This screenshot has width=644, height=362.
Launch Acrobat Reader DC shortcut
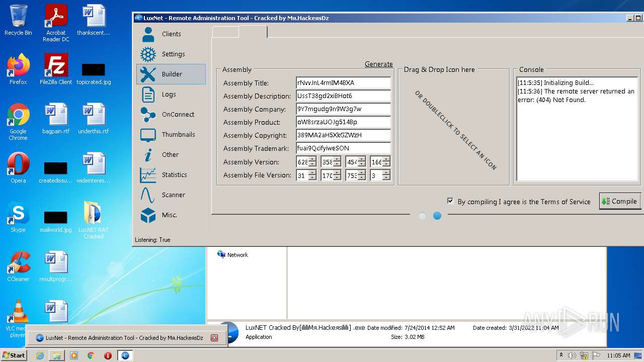click(x=56, y=23)
